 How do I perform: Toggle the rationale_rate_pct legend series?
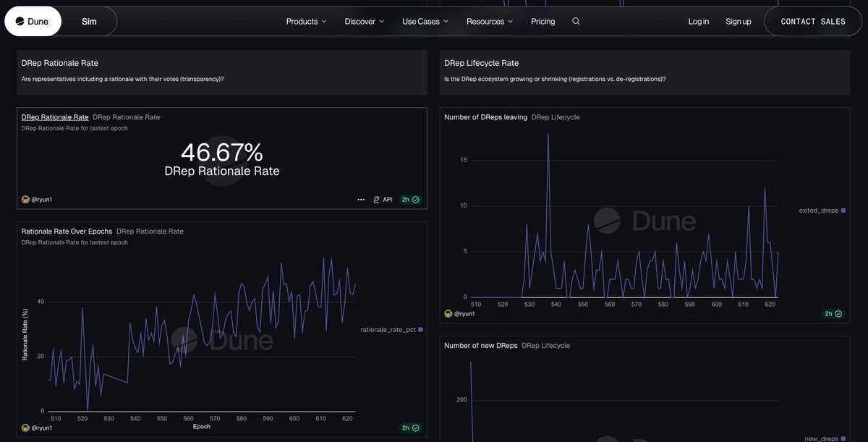pyautogui.click(x=391, y=330)
